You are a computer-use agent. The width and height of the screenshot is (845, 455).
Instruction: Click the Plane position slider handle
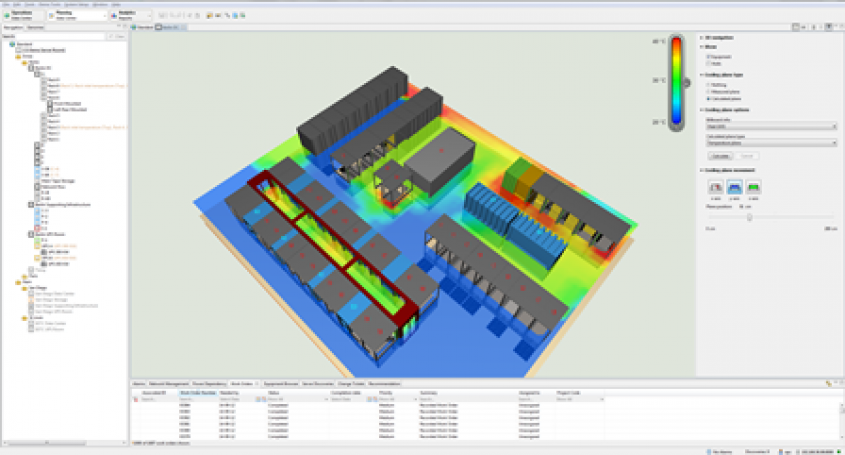tap(749, 217)
